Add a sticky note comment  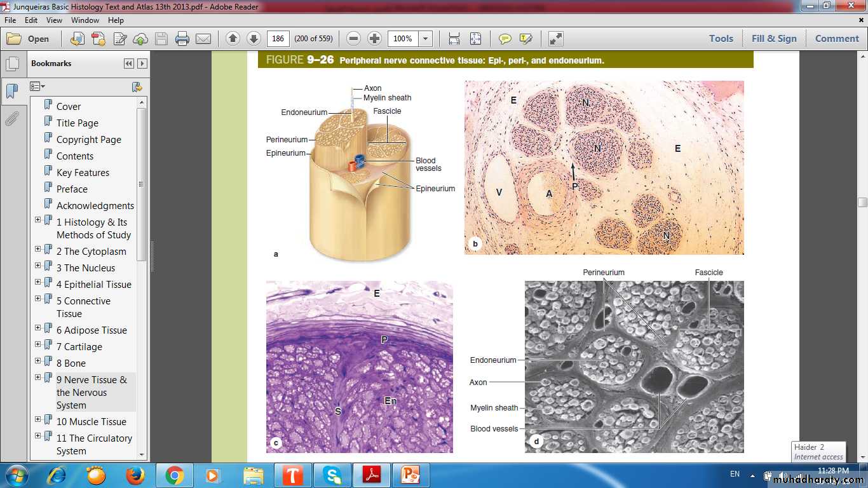click(505, 39)
